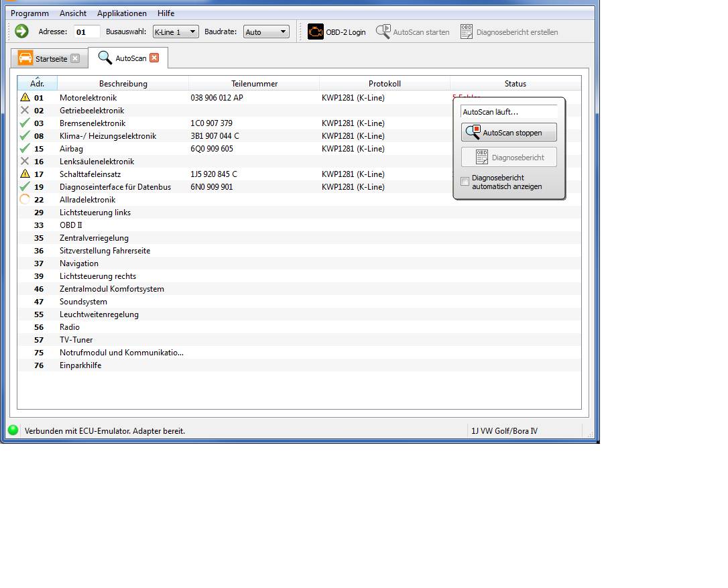728x588 pixels.
Task: Open the Baudrate Auto dropdown
Action: pos(266,32)
